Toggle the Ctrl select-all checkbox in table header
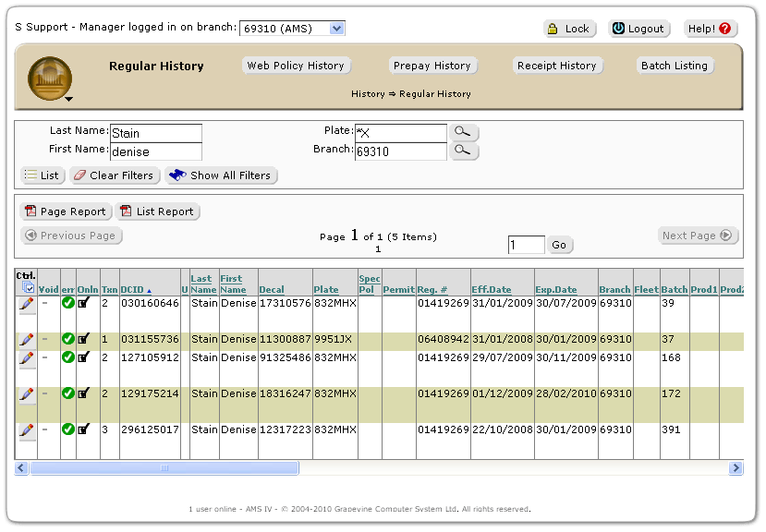The image size is (766, 532). (x=30, y=288)
